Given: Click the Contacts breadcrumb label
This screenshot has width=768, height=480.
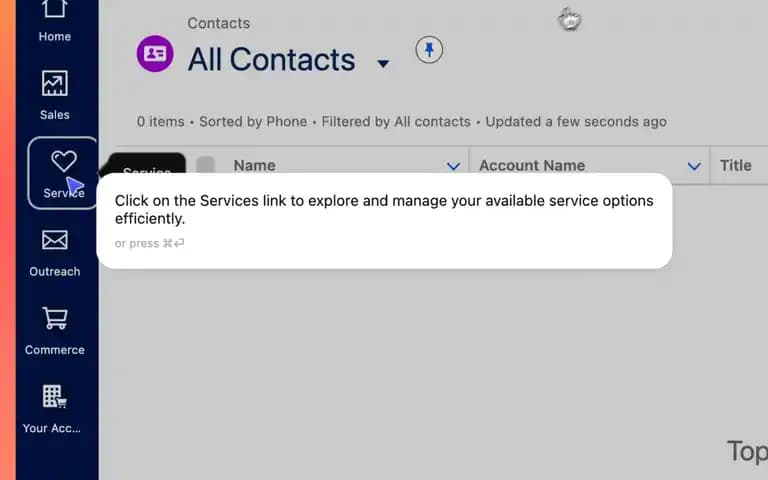Looking at the screenshot, I should pyautogui.click(x=218, y=23).
